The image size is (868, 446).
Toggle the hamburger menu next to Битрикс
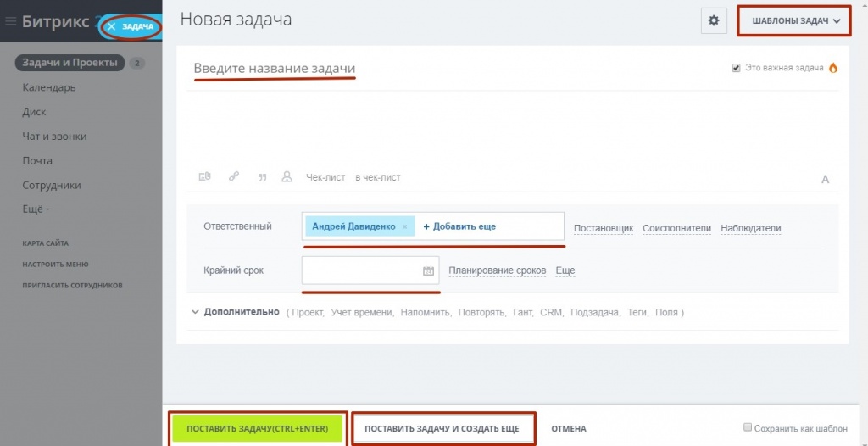pos(11,22)
